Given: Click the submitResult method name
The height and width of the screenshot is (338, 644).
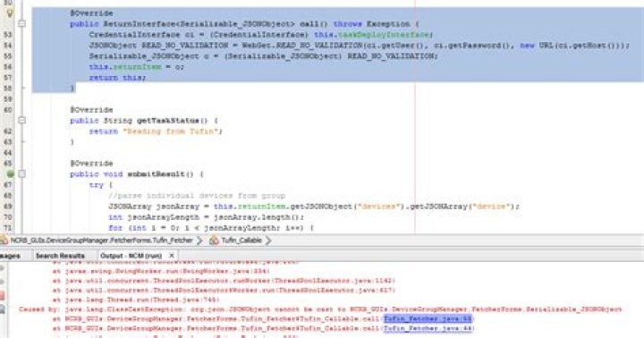Looking at the screenshot, I should coord(156,174).
